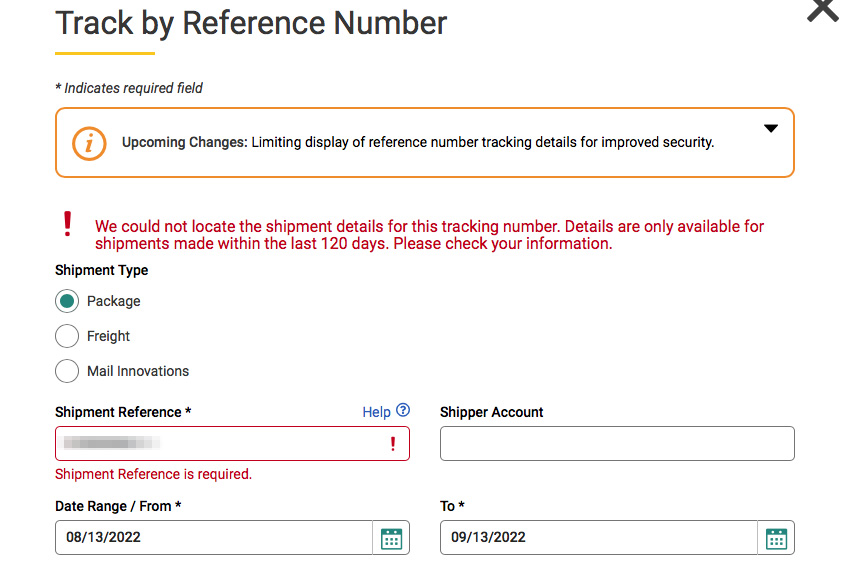Click the question mark help icon
Screen dimensions: 862x572
click(x=403, y=410)
